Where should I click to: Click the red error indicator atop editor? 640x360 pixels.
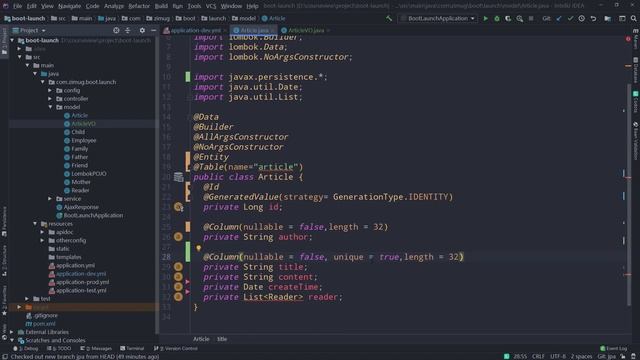point(628,39)
